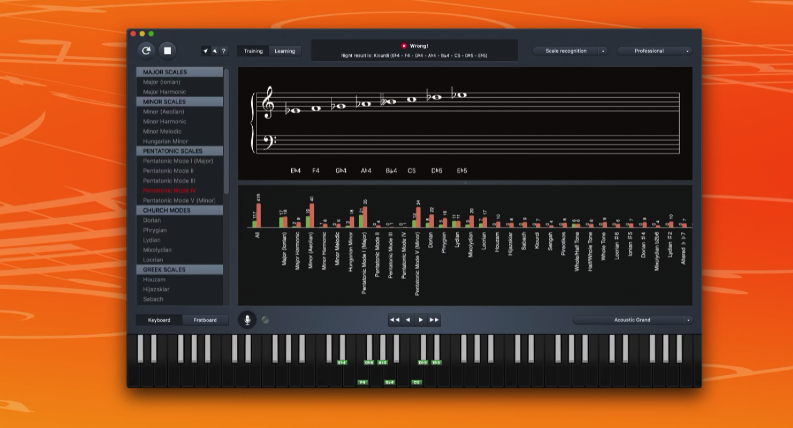Select the Hijazskiar scale
The image size is (793, 428).
click(x=180, y=289)
